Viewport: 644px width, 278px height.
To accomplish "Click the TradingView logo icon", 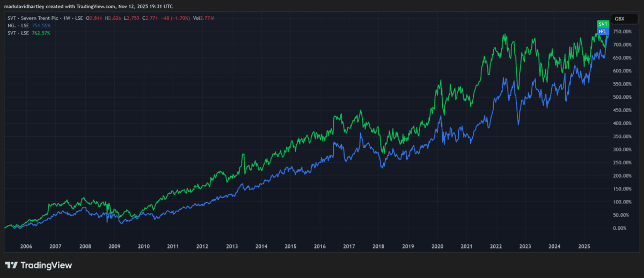I will [x=11, y=265].
